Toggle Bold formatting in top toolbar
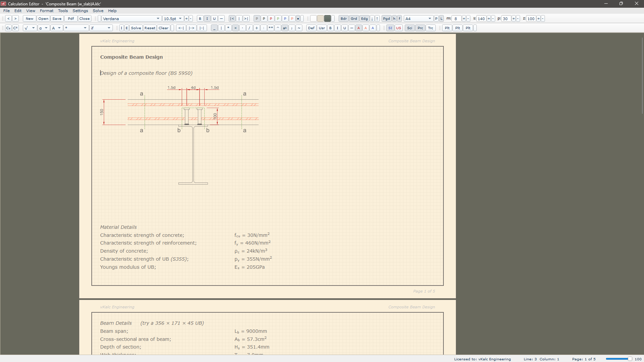Viewport: 644px width, 362px height. pyautogui.click(x=200, y=19)
